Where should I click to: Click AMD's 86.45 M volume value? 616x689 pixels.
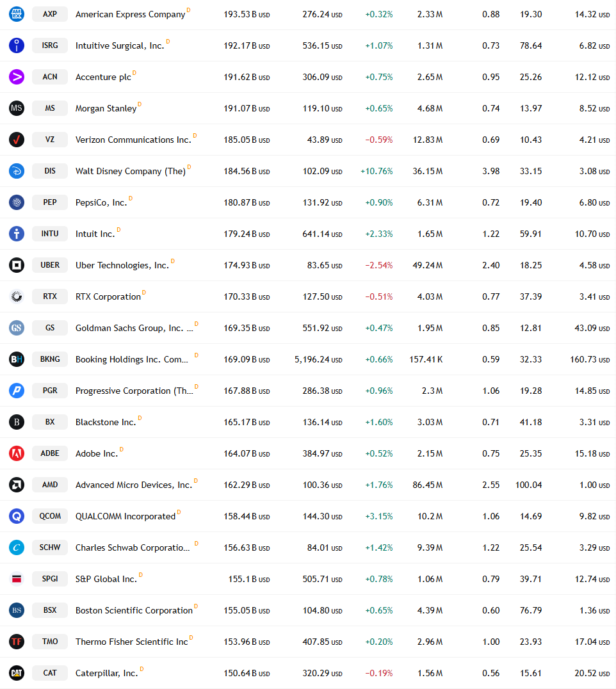pos(428,485)
